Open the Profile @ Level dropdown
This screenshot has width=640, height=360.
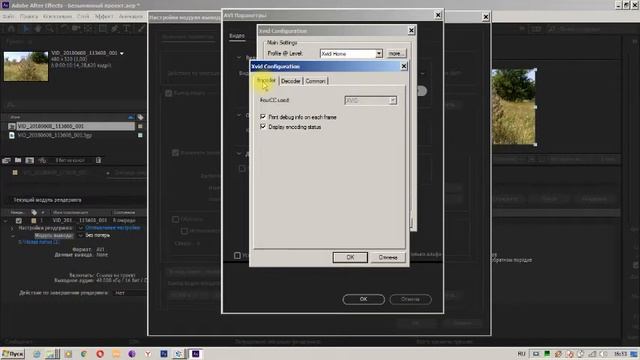pyautogui.click(x=379, y=53)
